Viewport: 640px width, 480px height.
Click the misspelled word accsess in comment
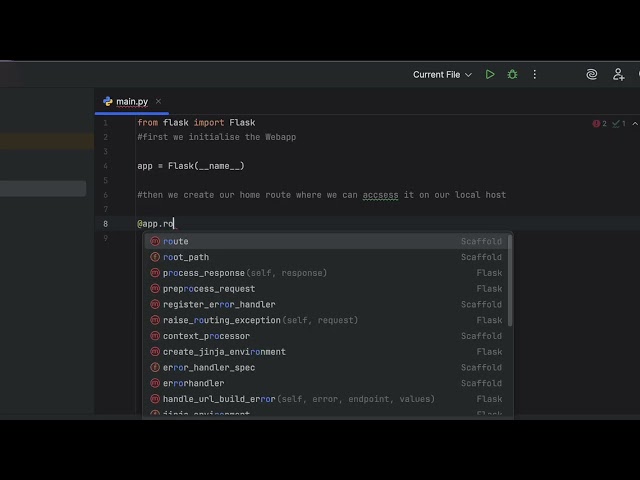[380, 195]
